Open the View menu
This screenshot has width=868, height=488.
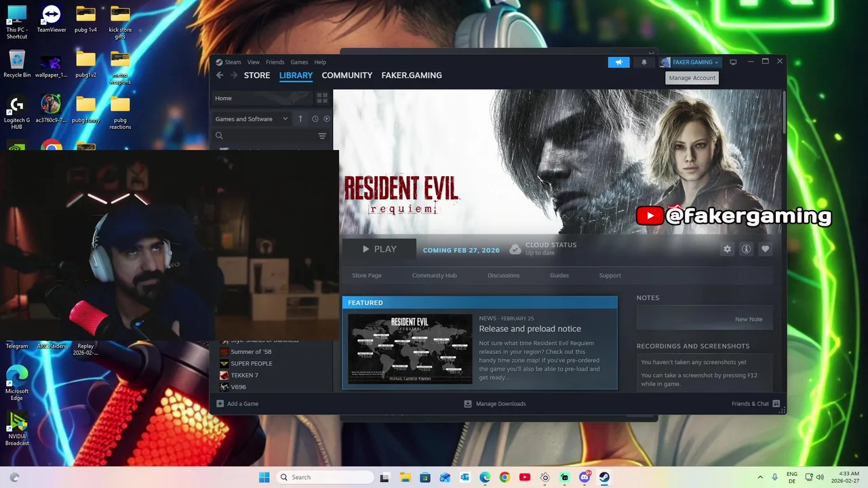click(x=254, y=62)
